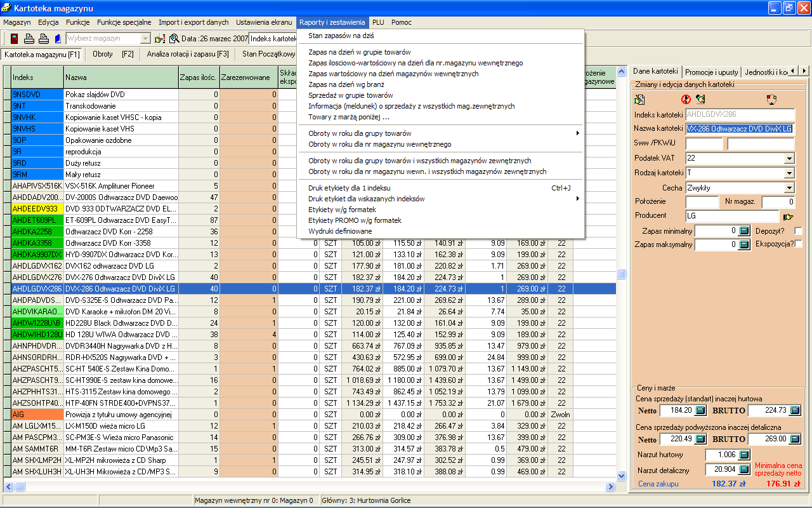Select Zapas na dzień wg branż entry
This screenshot has height=508, width=812.
(441, 84)
